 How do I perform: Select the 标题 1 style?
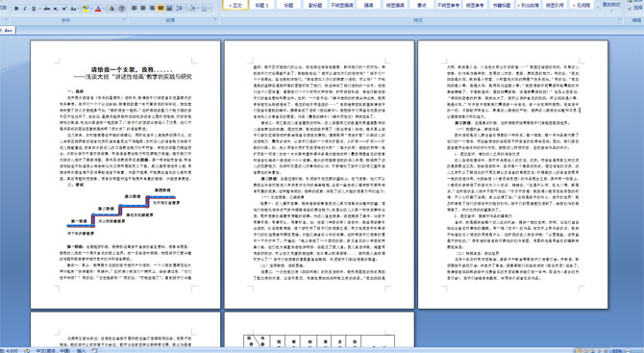coord(261,5)
